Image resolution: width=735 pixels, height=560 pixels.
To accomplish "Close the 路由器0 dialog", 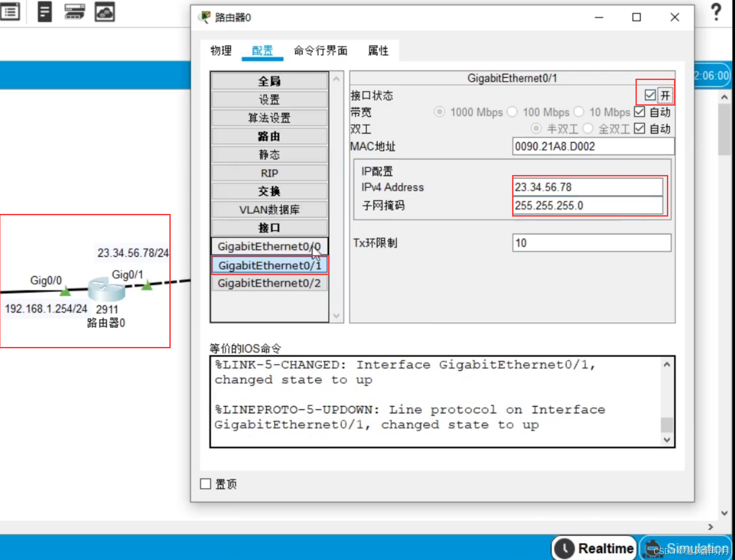I will 674,17.
